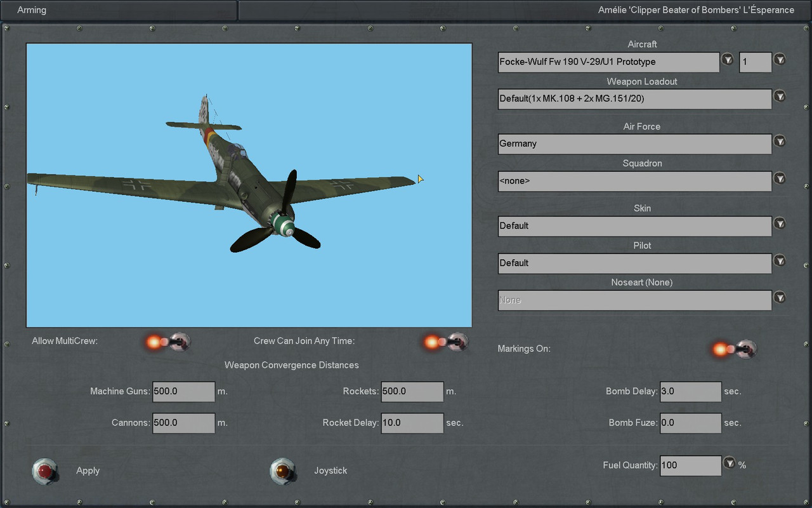812x508 pixels.
Task: Open the Fuel Quantity dropdown arrow
Action: tap(730, 463)
